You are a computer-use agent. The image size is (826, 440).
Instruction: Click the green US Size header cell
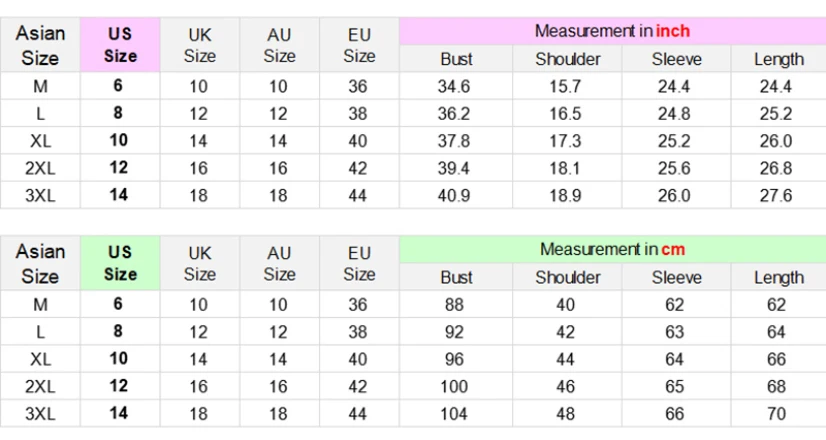click(120, 262)
